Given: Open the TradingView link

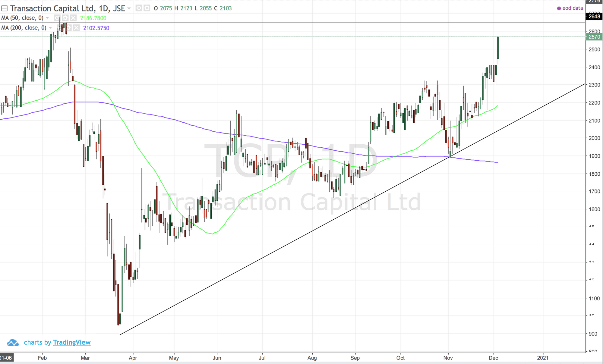Looking at the screenshot, I should point(72,342).
